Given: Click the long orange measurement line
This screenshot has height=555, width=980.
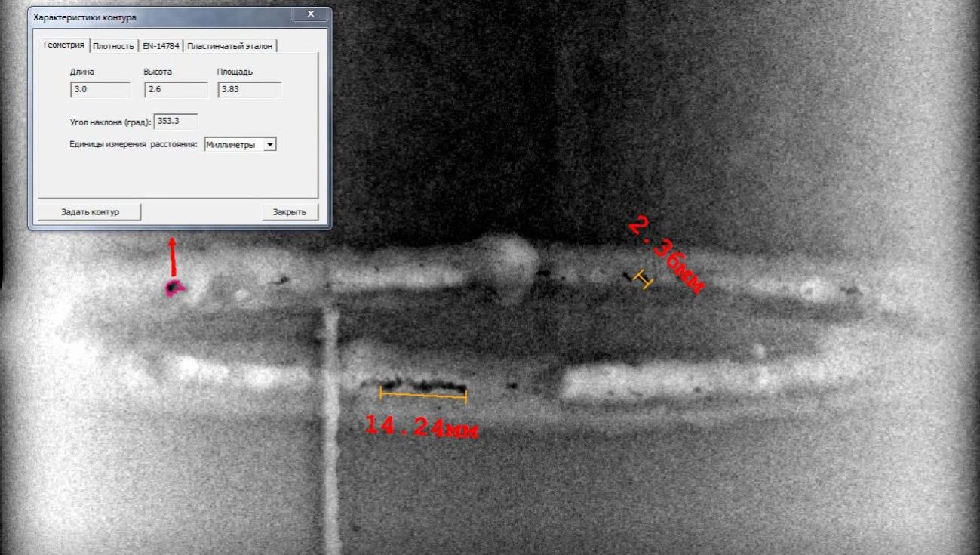Looking at the screenshot, I should (423, 393).
